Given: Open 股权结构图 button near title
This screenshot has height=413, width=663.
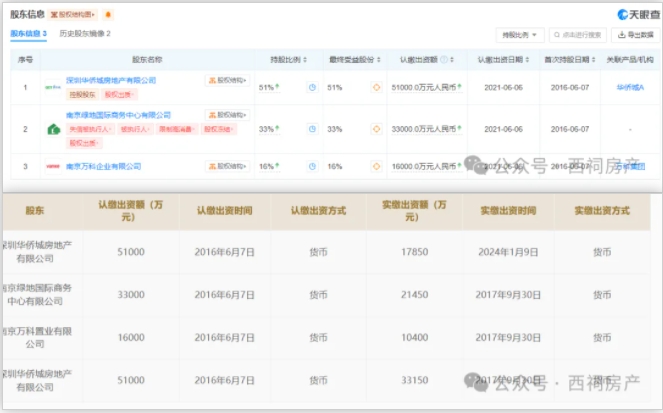Looking at the screenshot, I should coord(73,15).
